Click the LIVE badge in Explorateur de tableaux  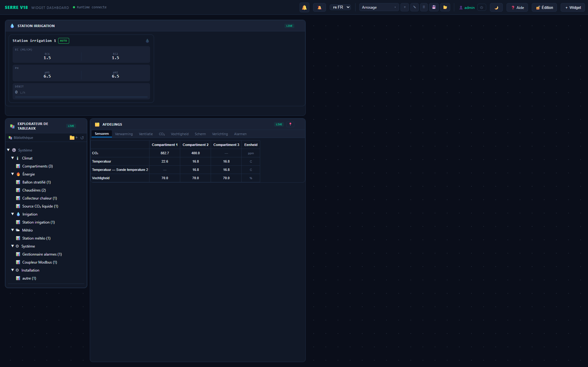pyautogui.click(x=71, y=126)
